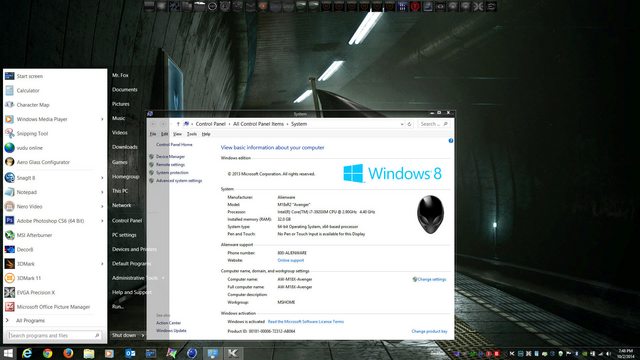
Task: Open Documents from Start menu
Action: point(125,89)
